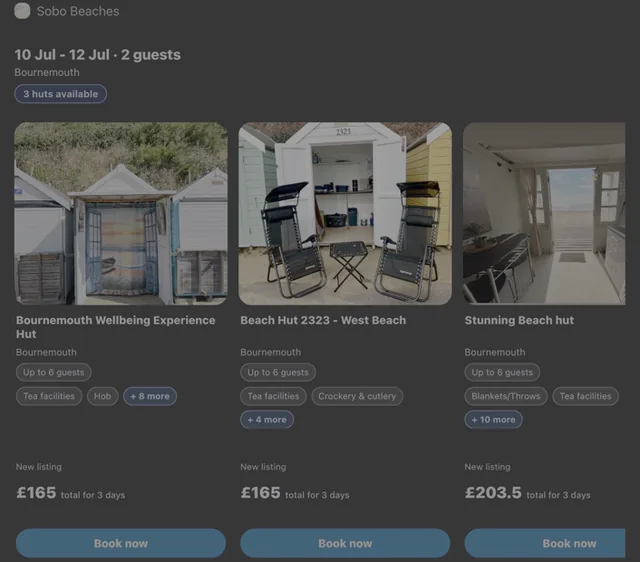
Task: Open the Stunning Beach hut title
Action: 519,320
